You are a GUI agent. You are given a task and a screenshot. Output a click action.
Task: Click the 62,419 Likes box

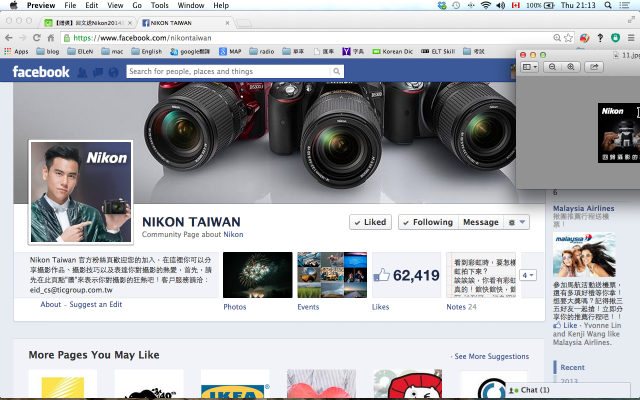click(x=407, y=275)
